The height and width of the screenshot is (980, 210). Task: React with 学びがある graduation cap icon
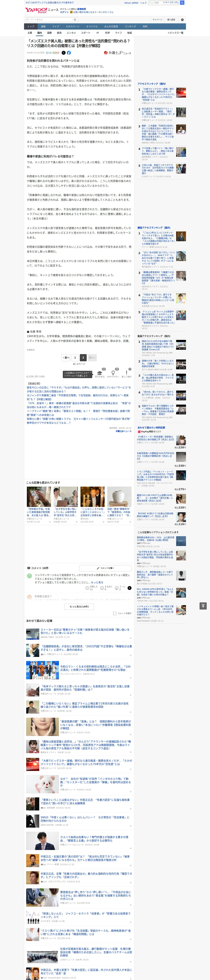click(100, 373)
